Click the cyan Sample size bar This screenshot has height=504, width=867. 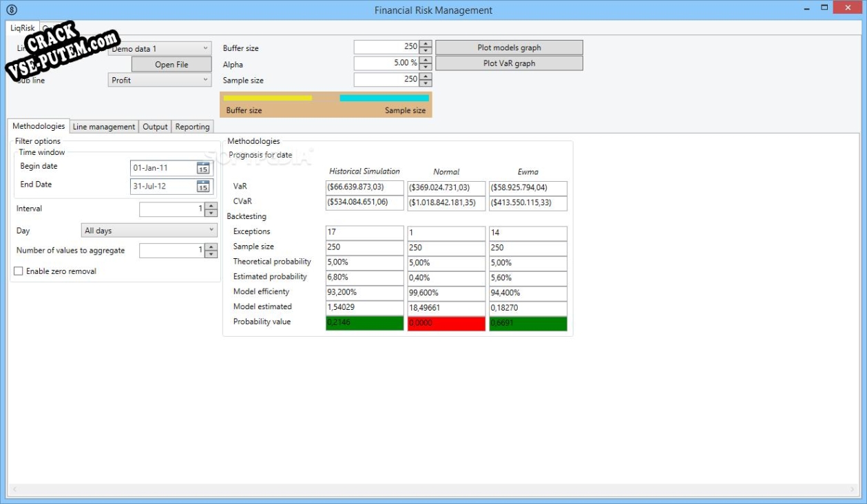(x=384, y=98)
